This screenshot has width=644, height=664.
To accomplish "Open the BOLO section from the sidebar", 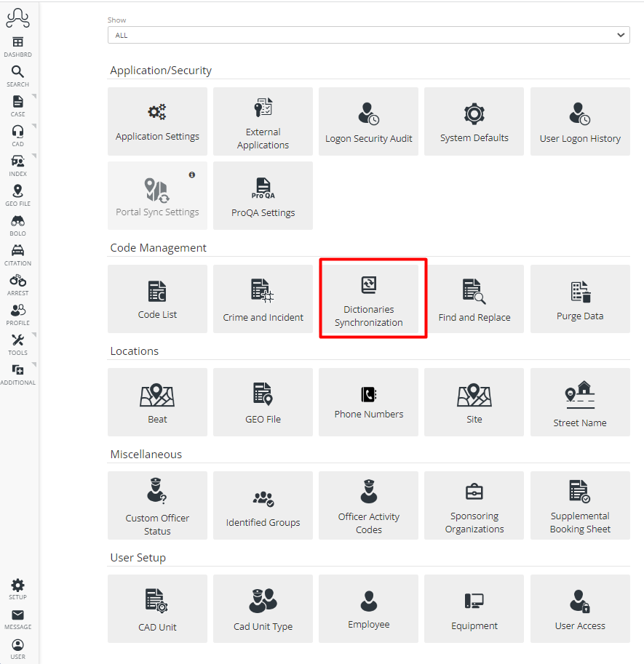I will tap(17, 224).
